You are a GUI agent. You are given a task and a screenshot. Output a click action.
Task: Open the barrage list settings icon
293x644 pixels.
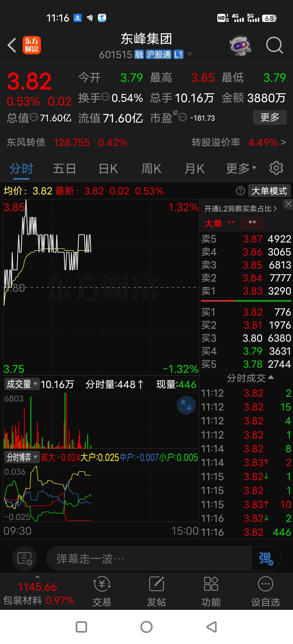(25, 559)
